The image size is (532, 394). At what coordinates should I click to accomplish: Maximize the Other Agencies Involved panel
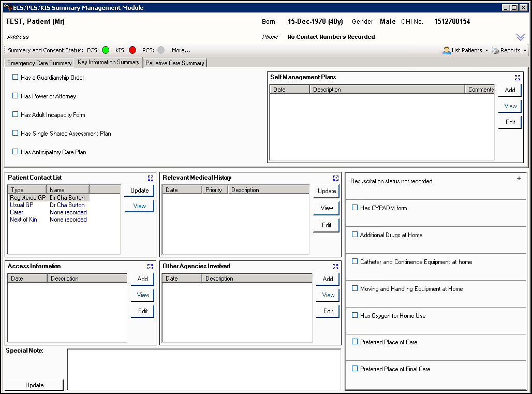point(335,267)
